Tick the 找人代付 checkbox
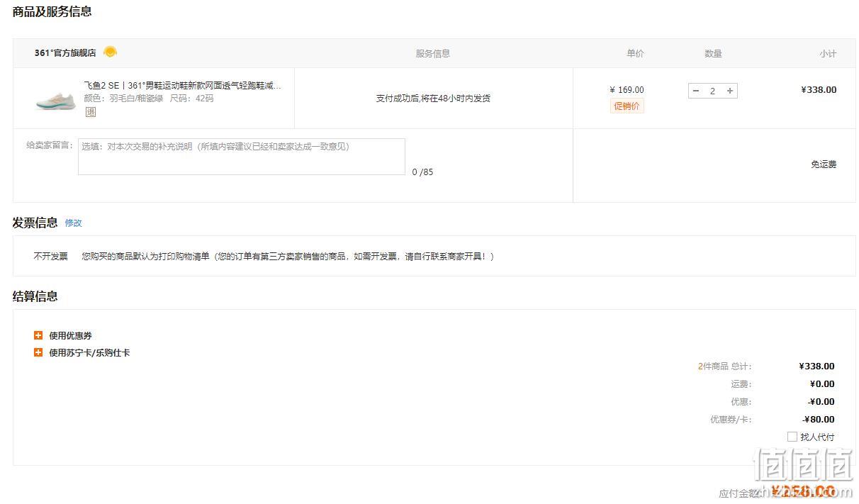859x504 pixels. click(x=792, y=437)
